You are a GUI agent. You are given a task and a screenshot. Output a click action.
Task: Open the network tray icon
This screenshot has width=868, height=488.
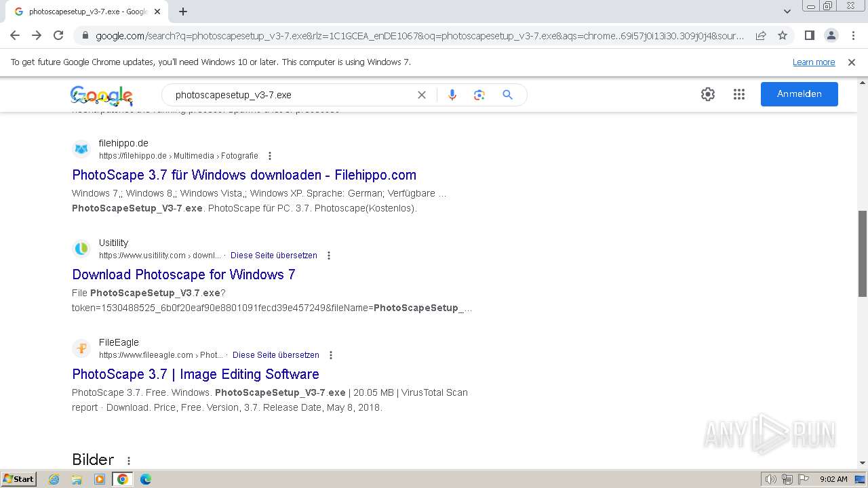coord(787,479)
